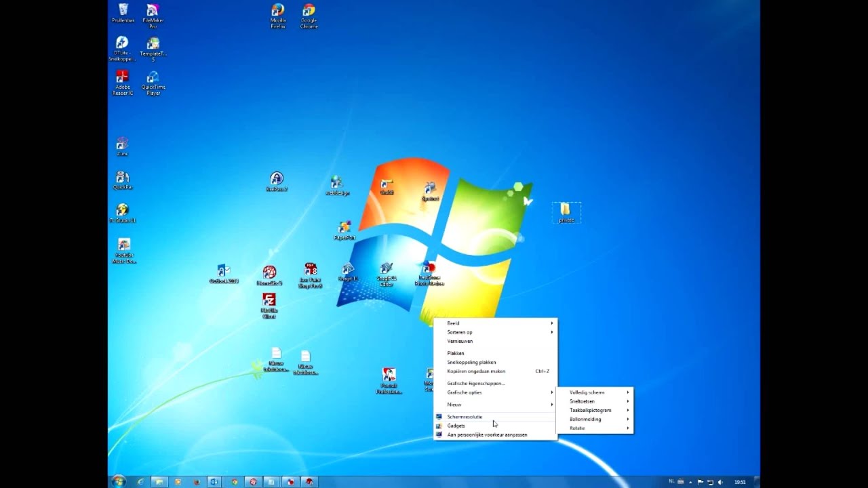This screenshot has height=488, width=868.
Task: Expand the Grafische opties submenu entry
Action: (x=496, y=392)
